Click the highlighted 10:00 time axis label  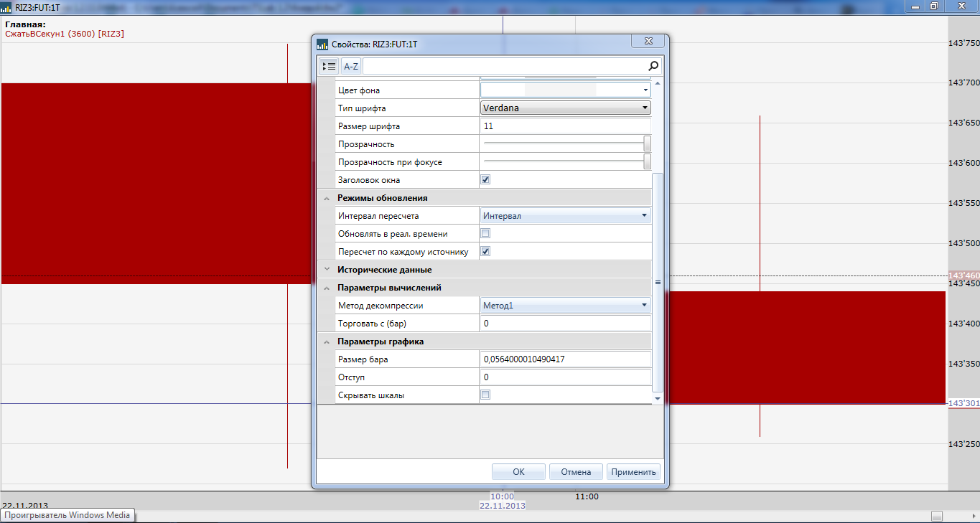[x=502, y=496]
